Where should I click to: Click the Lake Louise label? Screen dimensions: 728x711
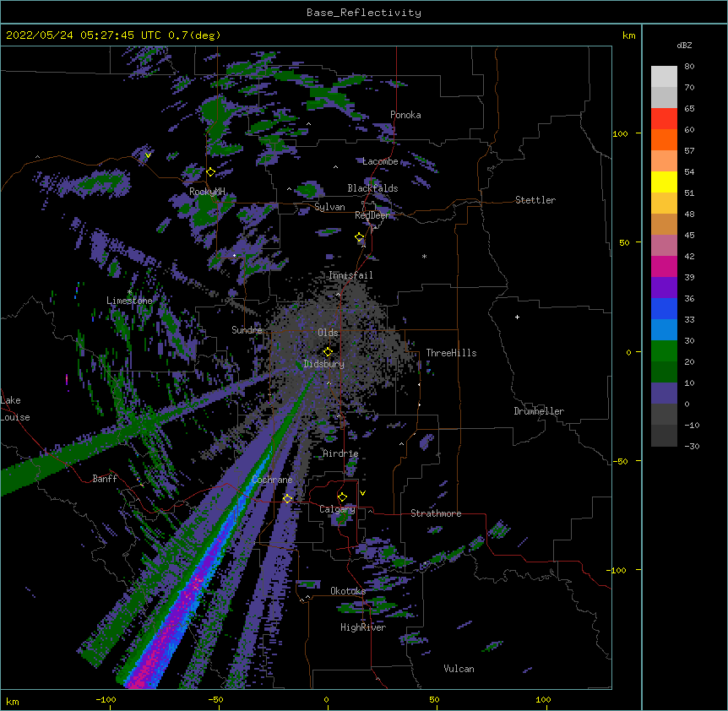[x=15, y=409]
